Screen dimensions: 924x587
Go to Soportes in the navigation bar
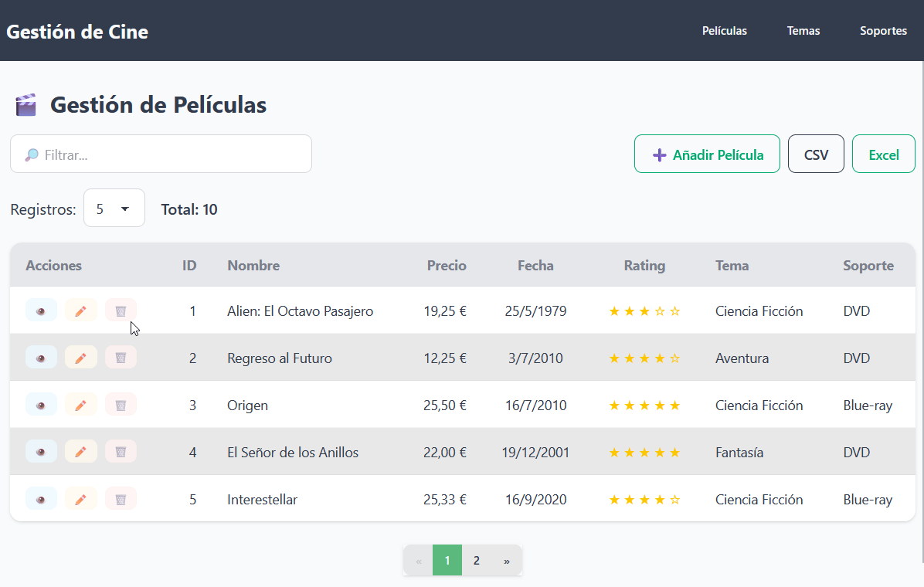click(x=883, y=31)
